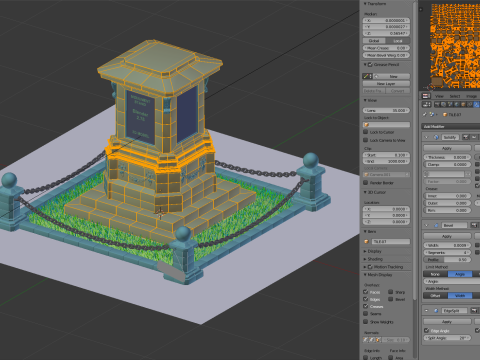Screen dimensions: 480x360
Task: Switch to the Scene properties tab icon
Action: 450,104
